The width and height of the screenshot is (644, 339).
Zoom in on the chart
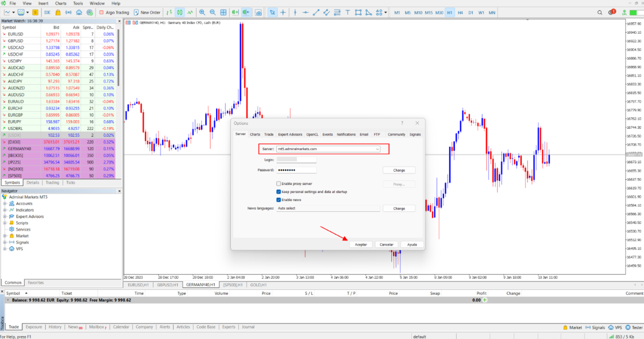point(202,13)
